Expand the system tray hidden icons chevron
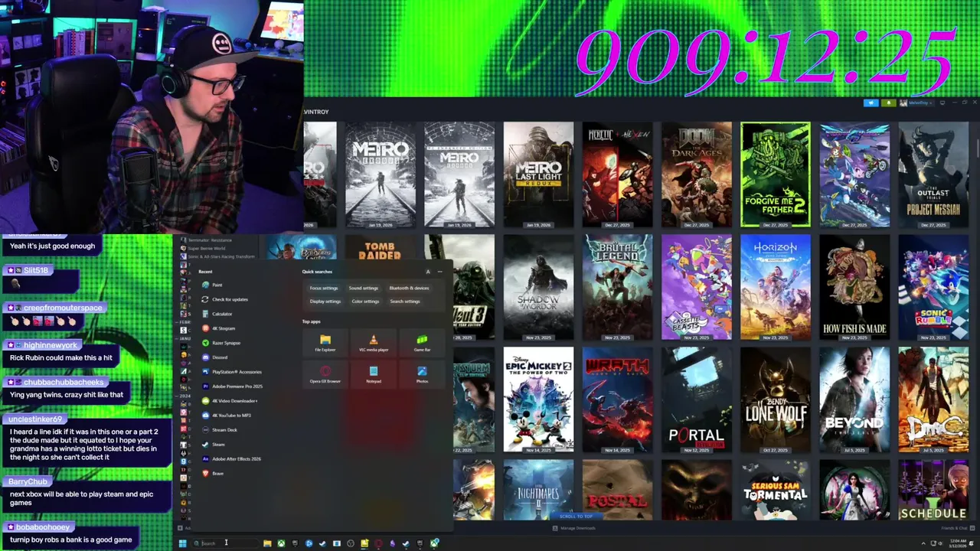 pos(923,543)
